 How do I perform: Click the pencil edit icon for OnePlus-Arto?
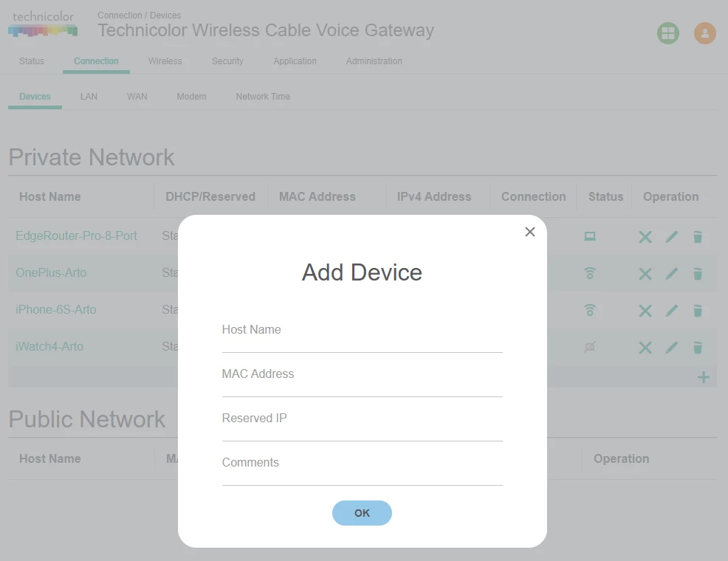point(671,274)
